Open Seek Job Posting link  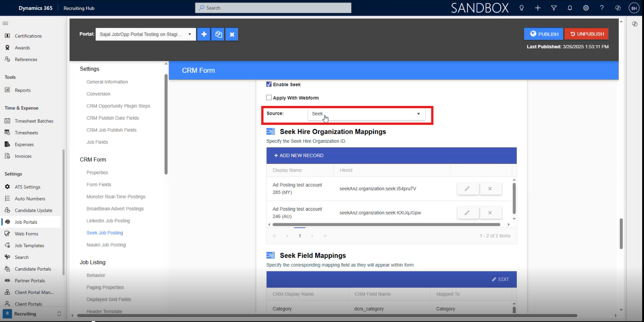coord(105,233)
